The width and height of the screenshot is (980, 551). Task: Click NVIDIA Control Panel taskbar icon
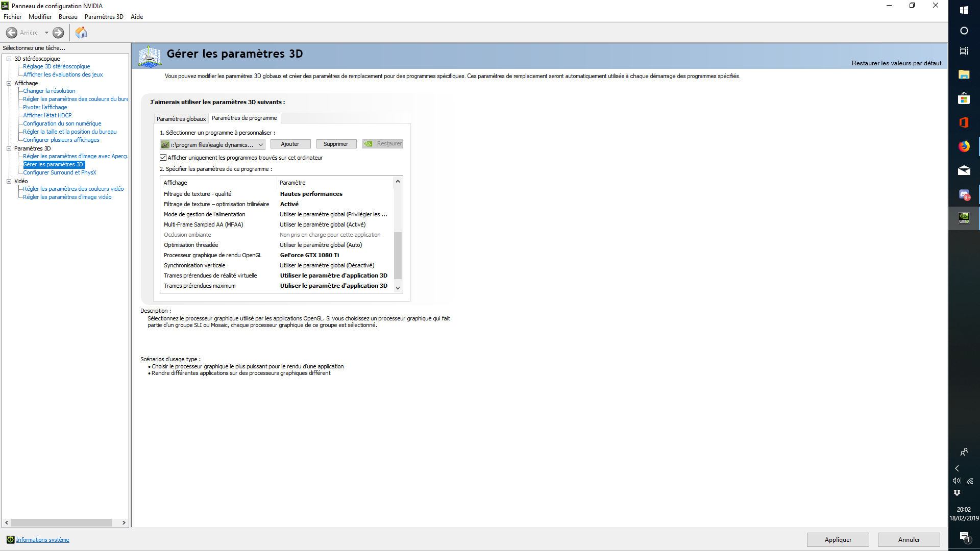[x=964, y=218]
